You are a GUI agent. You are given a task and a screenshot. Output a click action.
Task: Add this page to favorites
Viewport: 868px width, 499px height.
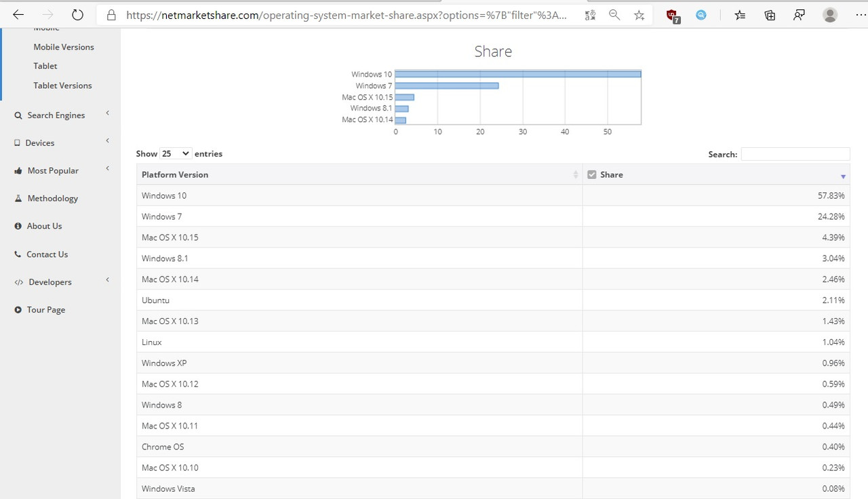coord(639,15)
